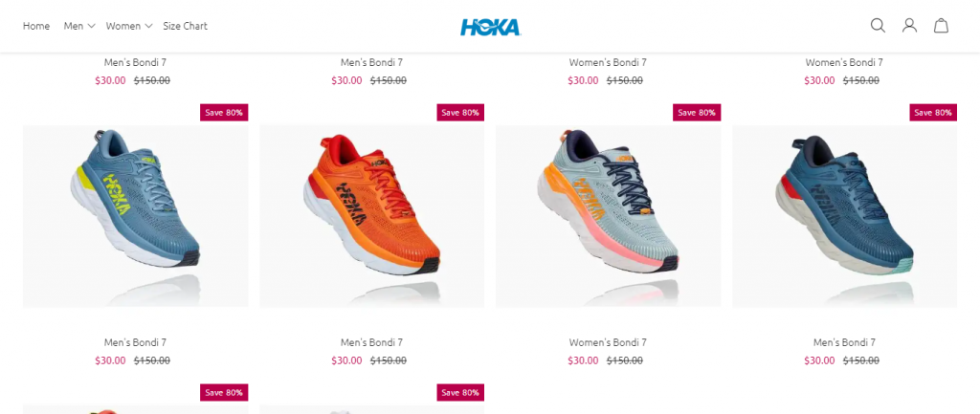Open the navy blue Bondi 7 shoe image
Screen dimensions: 980x414
coord(844,216)
